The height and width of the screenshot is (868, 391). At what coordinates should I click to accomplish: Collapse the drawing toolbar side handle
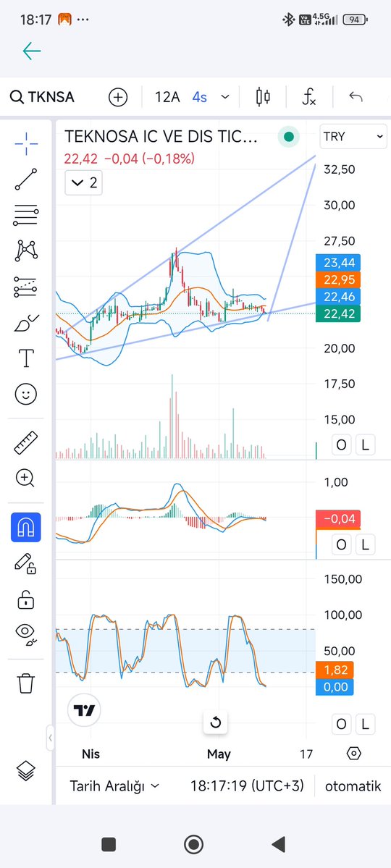coord(51,738)
